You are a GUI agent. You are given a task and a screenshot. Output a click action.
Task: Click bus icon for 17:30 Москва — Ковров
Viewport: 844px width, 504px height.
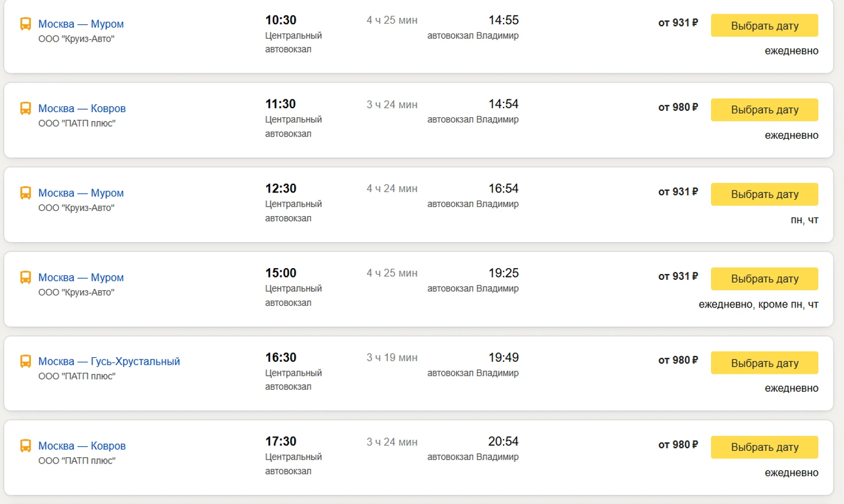click(25, 446)
